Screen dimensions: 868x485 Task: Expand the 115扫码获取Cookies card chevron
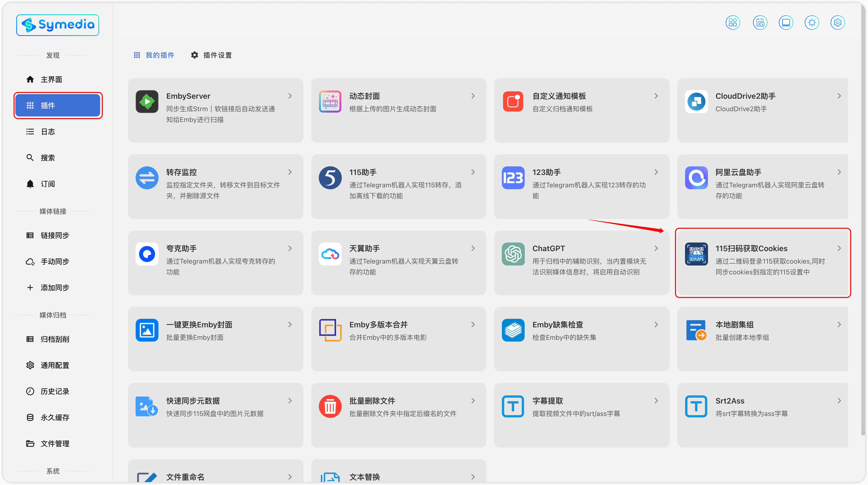(x=839, y=248)
